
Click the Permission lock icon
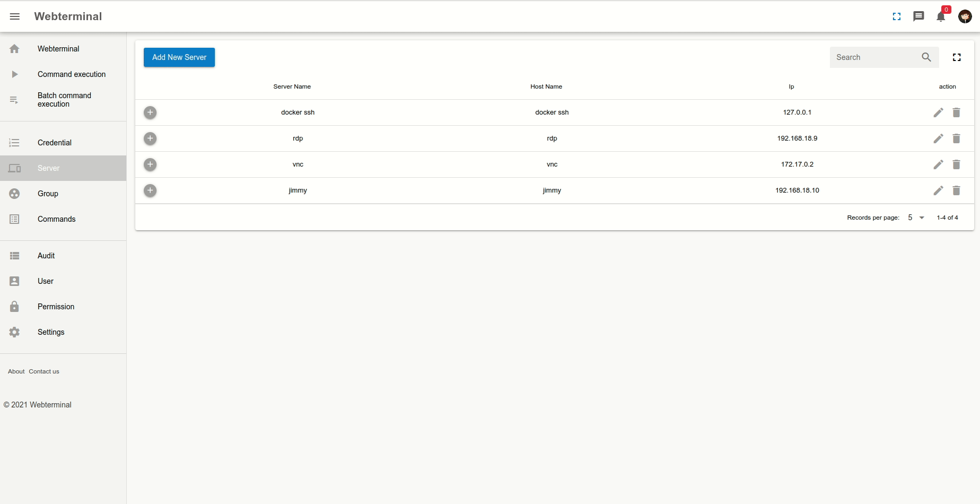(x=14, y=307)
